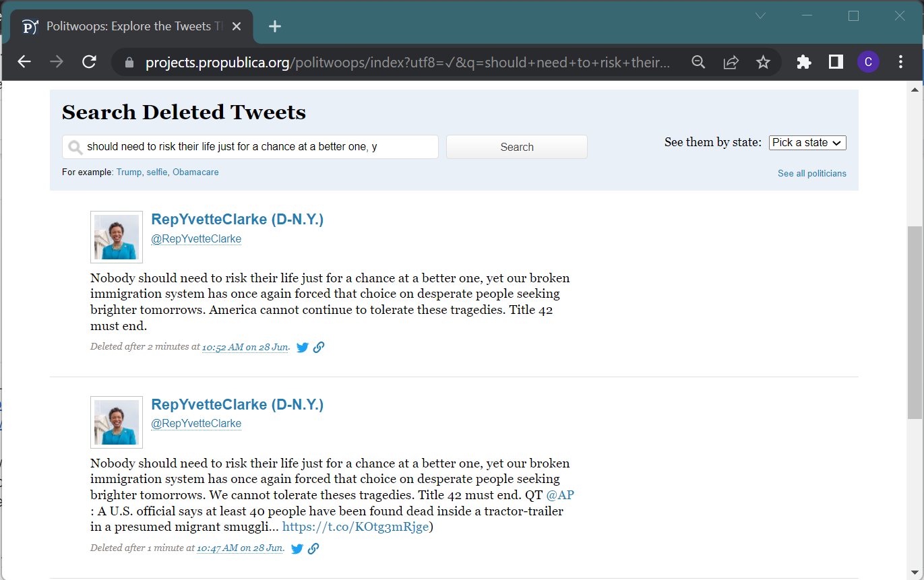Open the zoom magnifier icon in address bar
924x580 pixels.
click(698, 62)
